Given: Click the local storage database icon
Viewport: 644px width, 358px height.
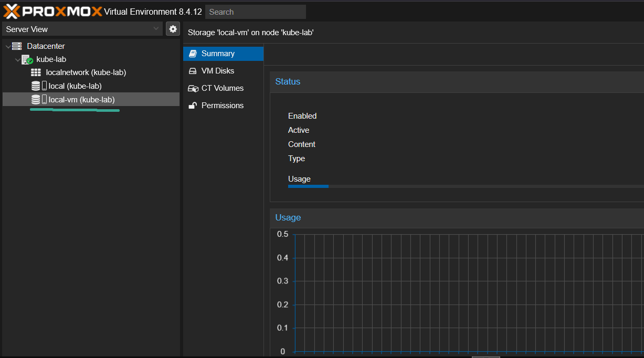Looking at the screenshot, I should pyautogui.click(x=36, y=86).
